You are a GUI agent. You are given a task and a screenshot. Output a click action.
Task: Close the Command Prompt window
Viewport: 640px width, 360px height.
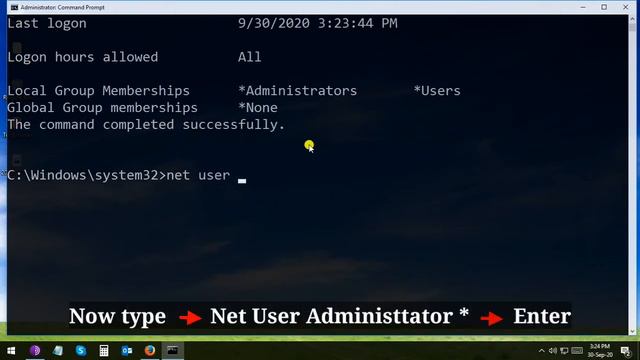tap(625, 7)
